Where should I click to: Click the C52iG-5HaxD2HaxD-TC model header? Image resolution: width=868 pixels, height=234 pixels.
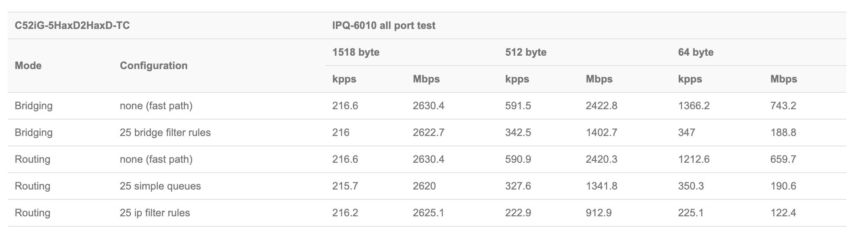point(72,25)
